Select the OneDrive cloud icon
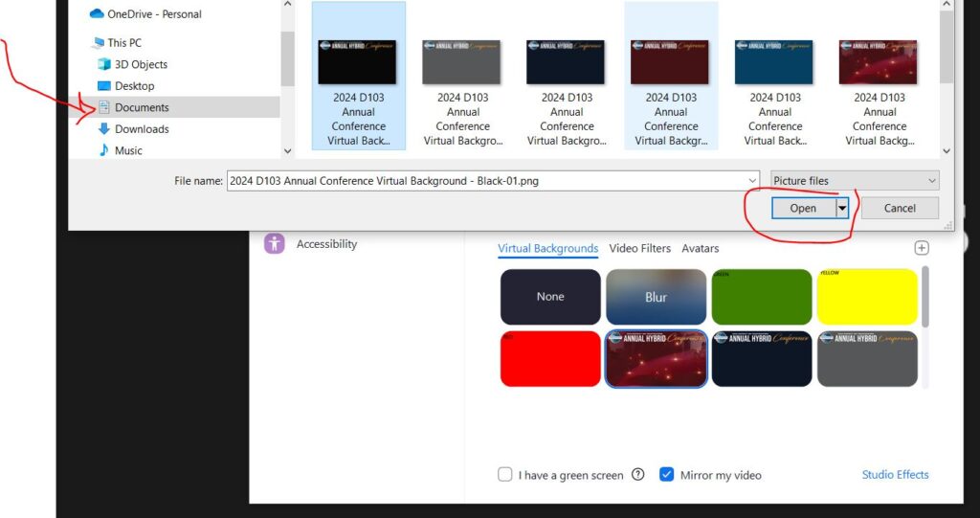This screenshot has height=518, width=980. 97,14
